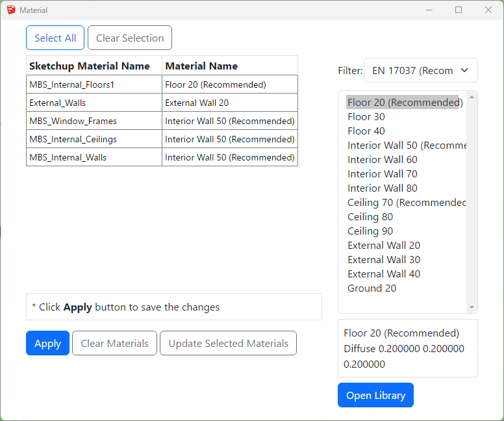
Task: Select Interior Wall 60 from the list
Action: [383, 160]
